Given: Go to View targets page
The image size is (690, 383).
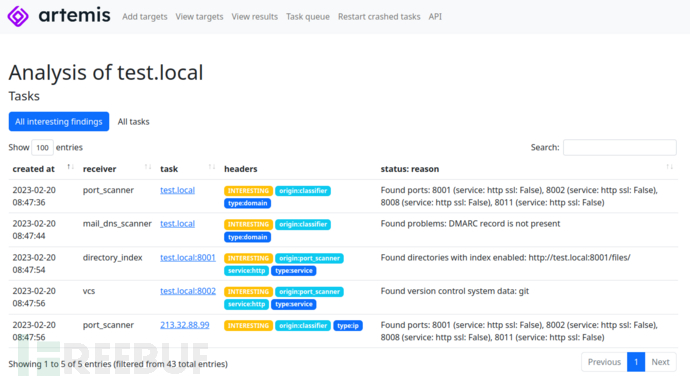Looking at the screenshot, I should click(x=199, y=17).
